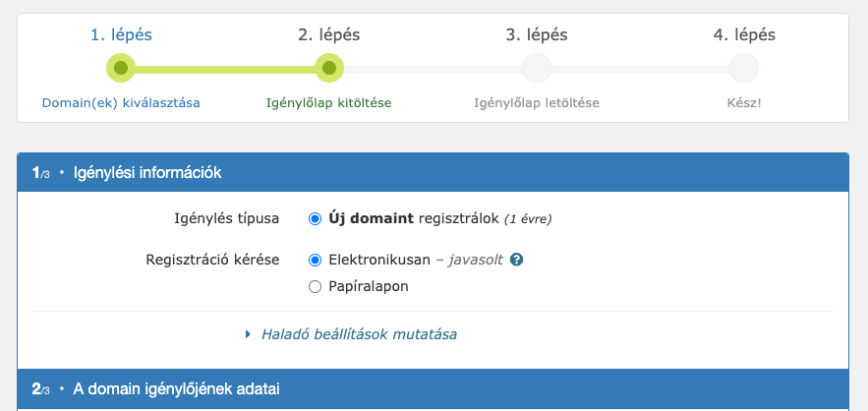868x411 pixels.
Task: Click the Kész! final step label
Action: tap(744, 103)
